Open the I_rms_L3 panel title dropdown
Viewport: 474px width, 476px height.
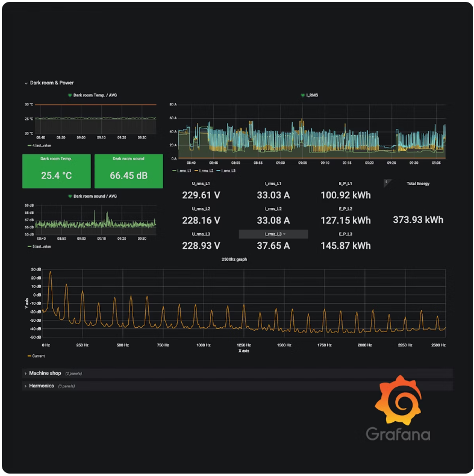(275, 234)
